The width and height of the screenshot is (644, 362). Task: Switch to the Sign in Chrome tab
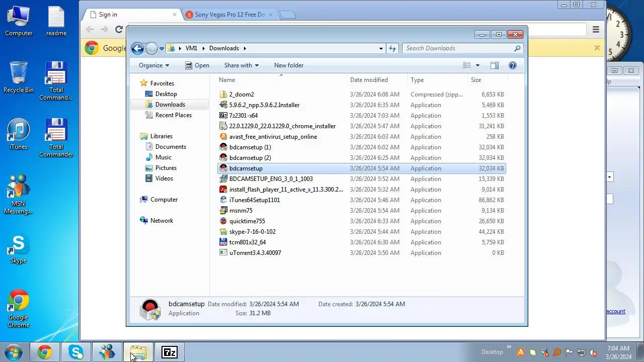point(132,15)
